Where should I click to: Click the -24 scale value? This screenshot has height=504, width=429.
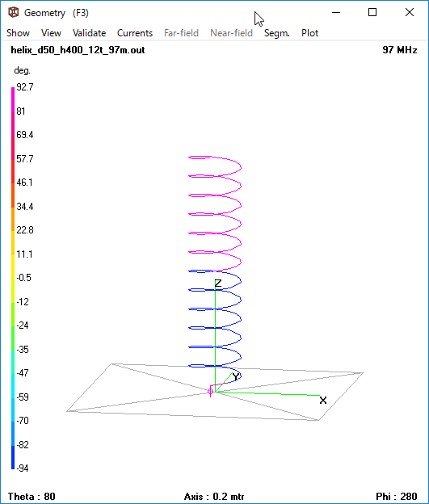pos(23,325)
